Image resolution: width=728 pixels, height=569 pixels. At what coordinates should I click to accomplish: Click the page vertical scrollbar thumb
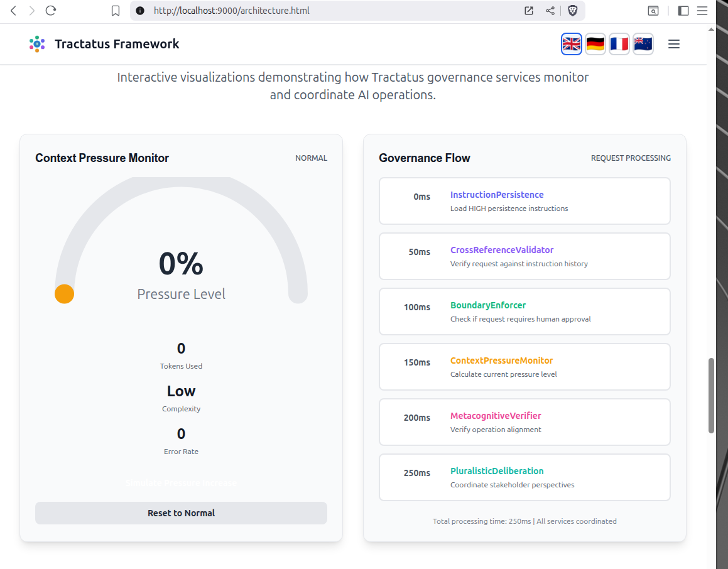click(x=711, y=396)
